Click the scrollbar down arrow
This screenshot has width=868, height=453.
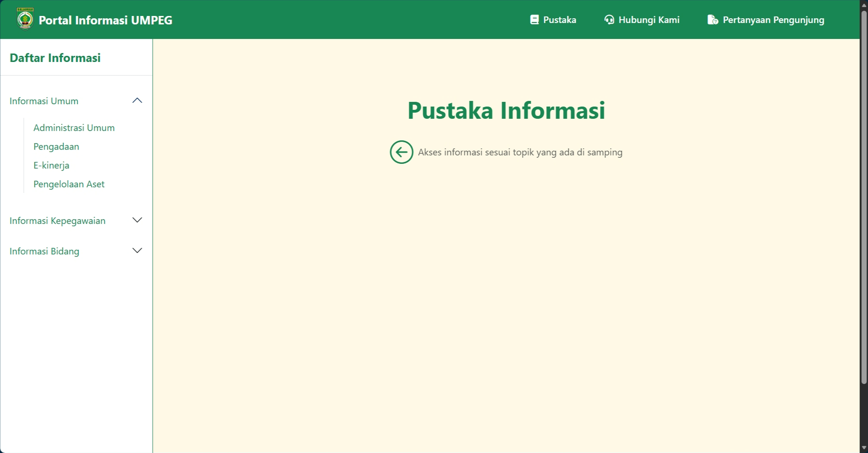pyautogui.click(x=864, y=448)
